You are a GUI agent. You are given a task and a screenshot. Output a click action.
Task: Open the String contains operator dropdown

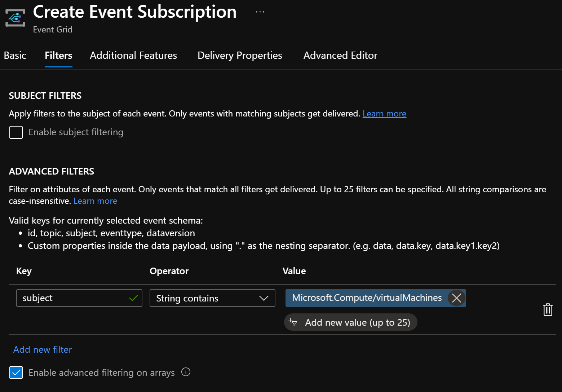coord(212,298)
